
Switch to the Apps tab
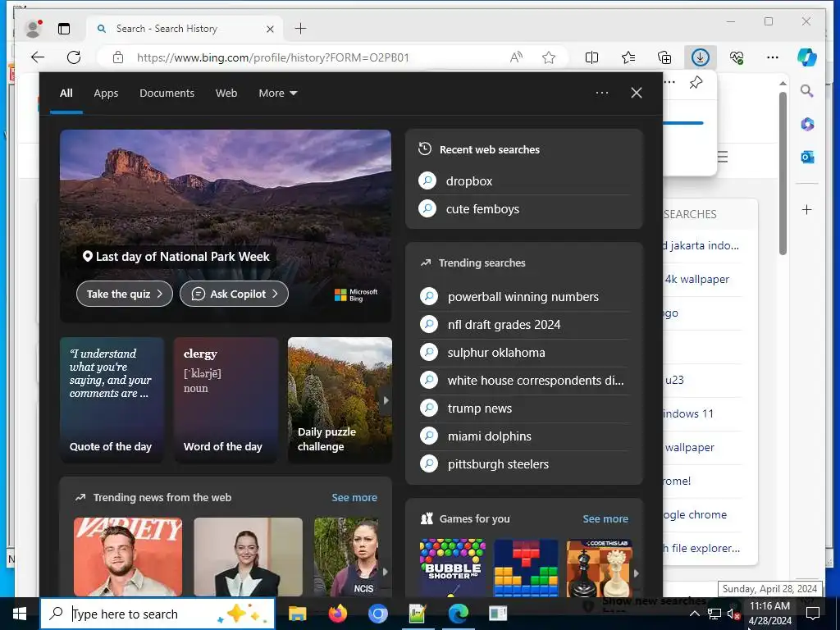point(106,94)
